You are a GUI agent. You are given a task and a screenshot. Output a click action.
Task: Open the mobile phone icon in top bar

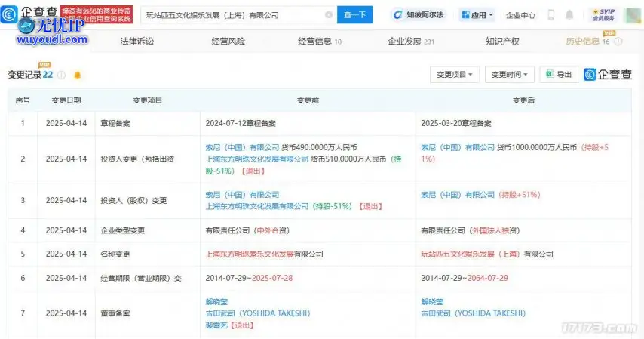(x=550, y=15)
